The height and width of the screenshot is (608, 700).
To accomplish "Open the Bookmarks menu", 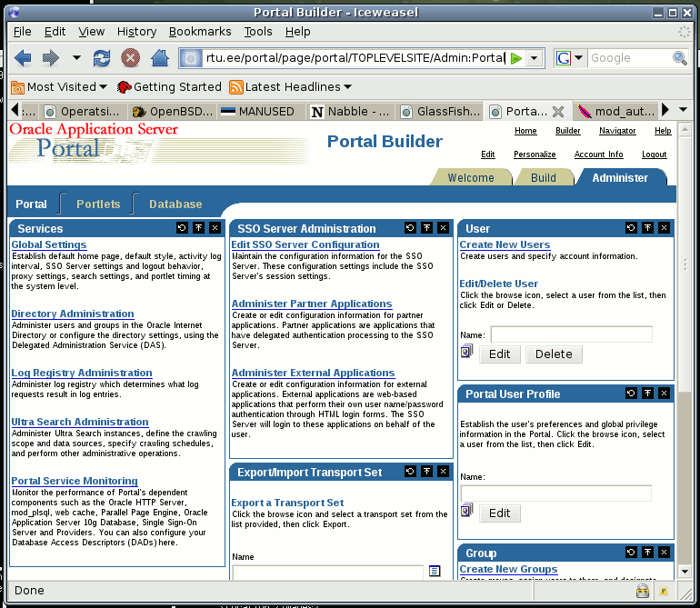I will tap(200, 32).
